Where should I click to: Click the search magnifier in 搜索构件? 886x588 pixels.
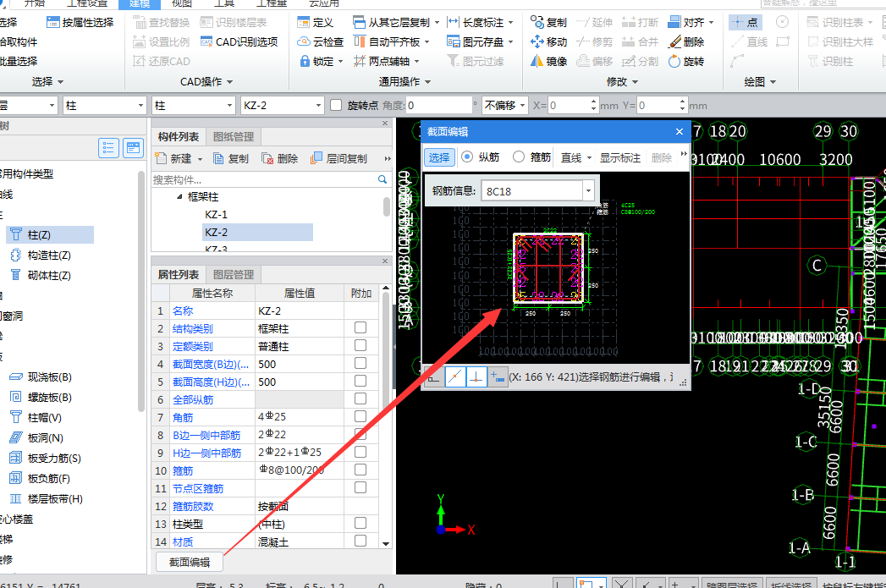382,179
